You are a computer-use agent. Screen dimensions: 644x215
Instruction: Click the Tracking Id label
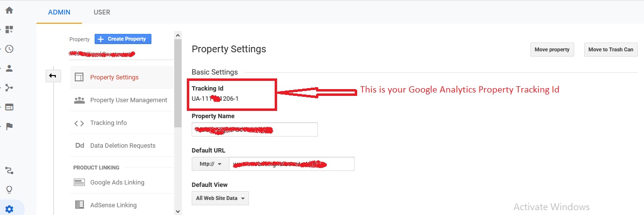tap(208, 89)
